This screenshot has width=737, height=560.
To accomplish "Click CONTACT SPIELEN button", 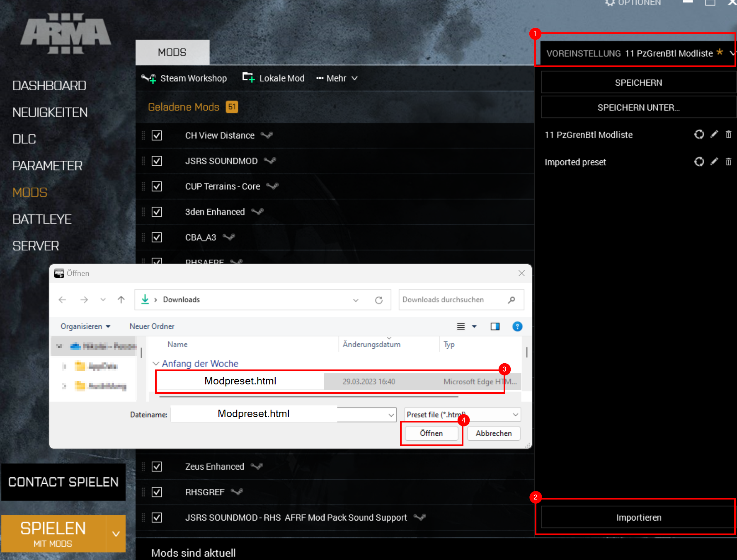I will [x=63, y=482].
